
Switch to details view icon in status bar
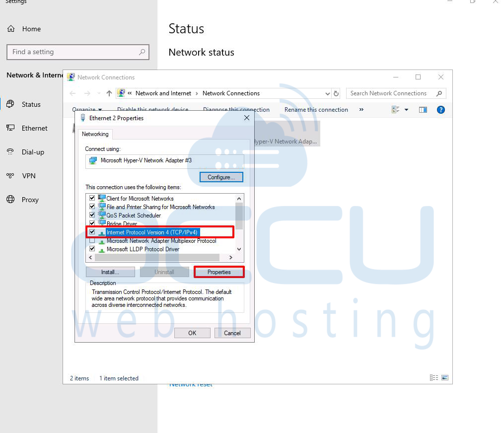(x=434, y=378)
